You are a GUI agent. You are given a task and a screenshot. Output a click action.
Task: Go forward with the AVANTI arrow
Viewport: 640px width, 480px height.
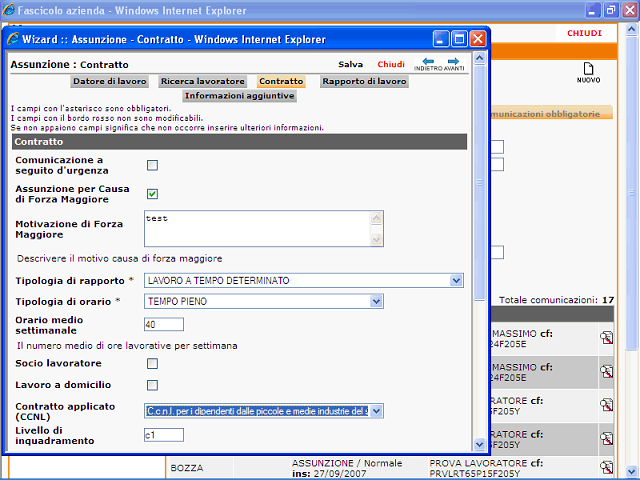[453, 64]
